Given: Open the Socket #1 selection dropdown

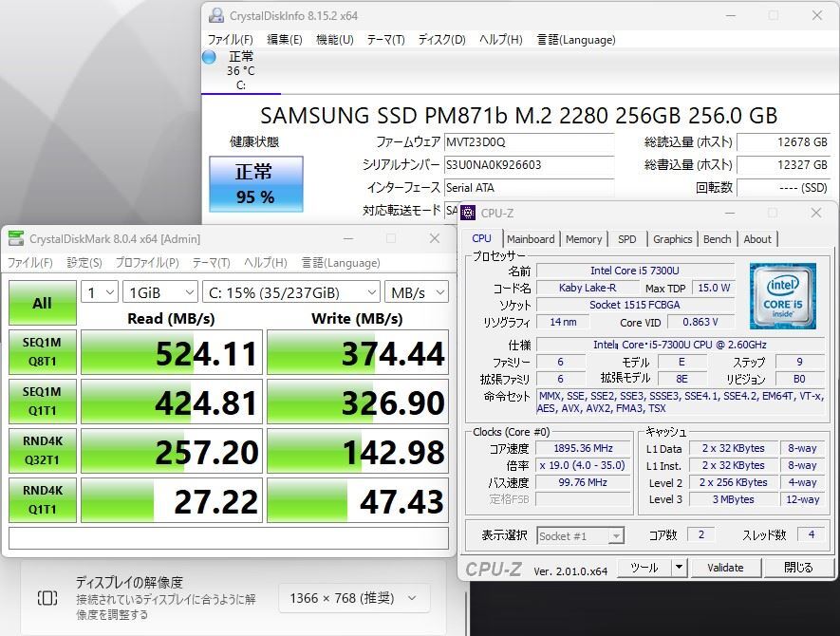Looking at the screenshot, I should (x=581, y=535).
